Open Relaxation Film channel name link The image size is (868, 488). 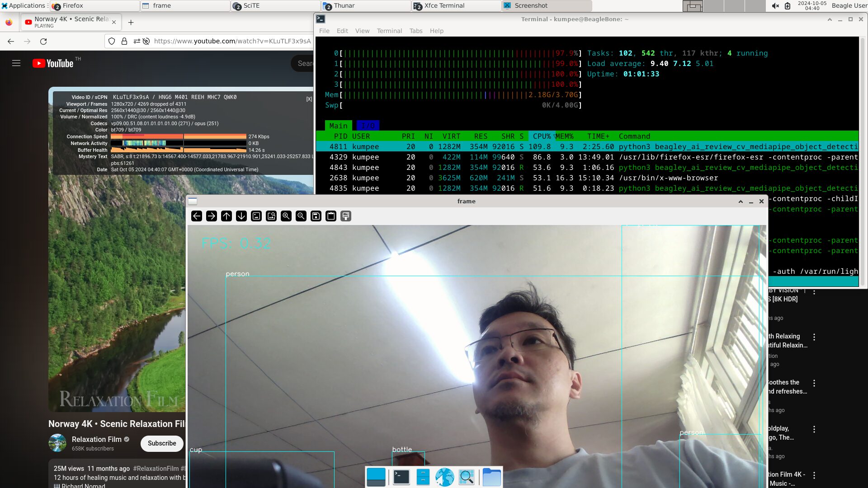point(97,439)
